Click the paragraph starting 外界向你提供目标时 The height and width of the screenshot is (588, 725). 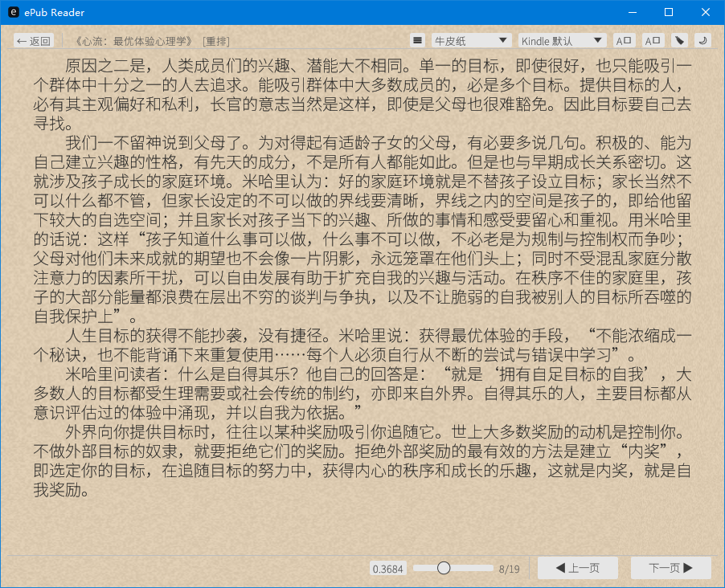click(362, 460)
